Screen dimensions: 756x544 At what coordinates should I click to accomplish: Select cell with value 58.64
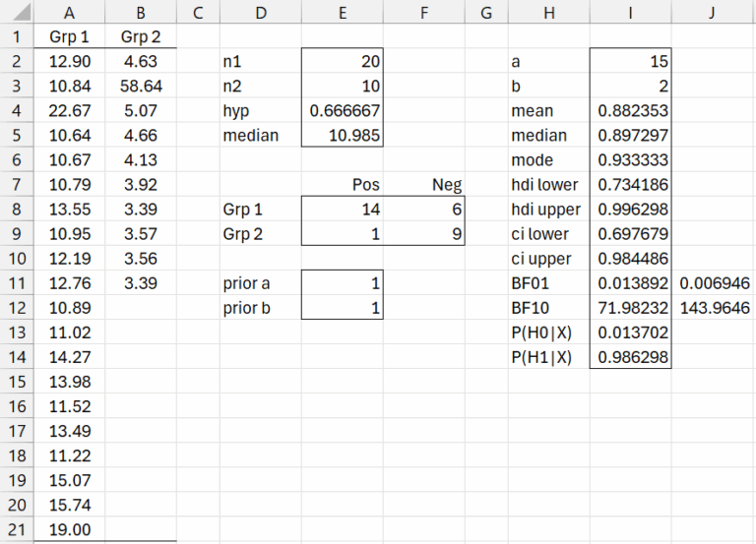[x=141, y=86]
